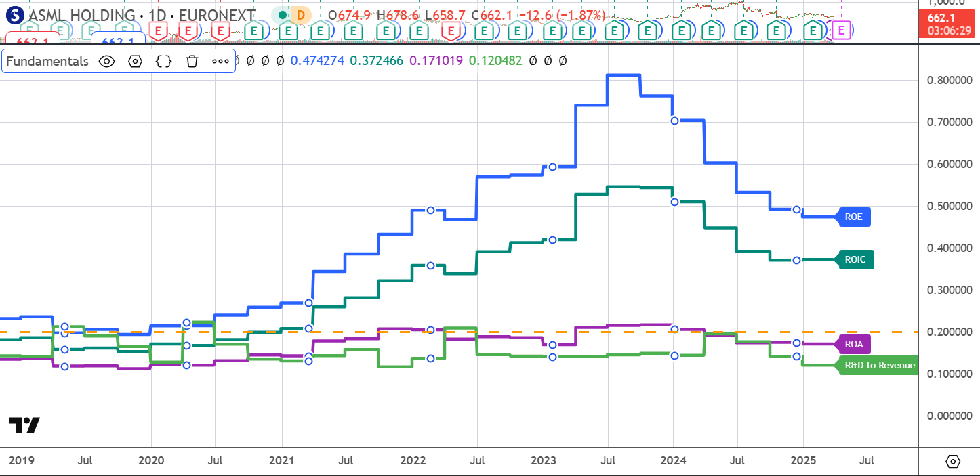
Task: Click the orange D data status badge
Action: (300, 14)
